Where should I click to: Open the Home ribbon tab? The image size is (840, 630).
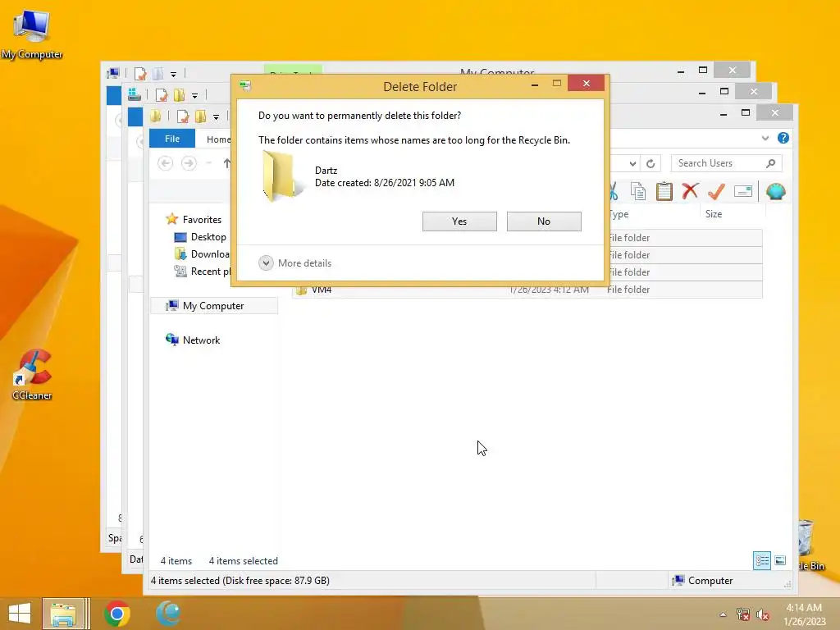point(218,139)
